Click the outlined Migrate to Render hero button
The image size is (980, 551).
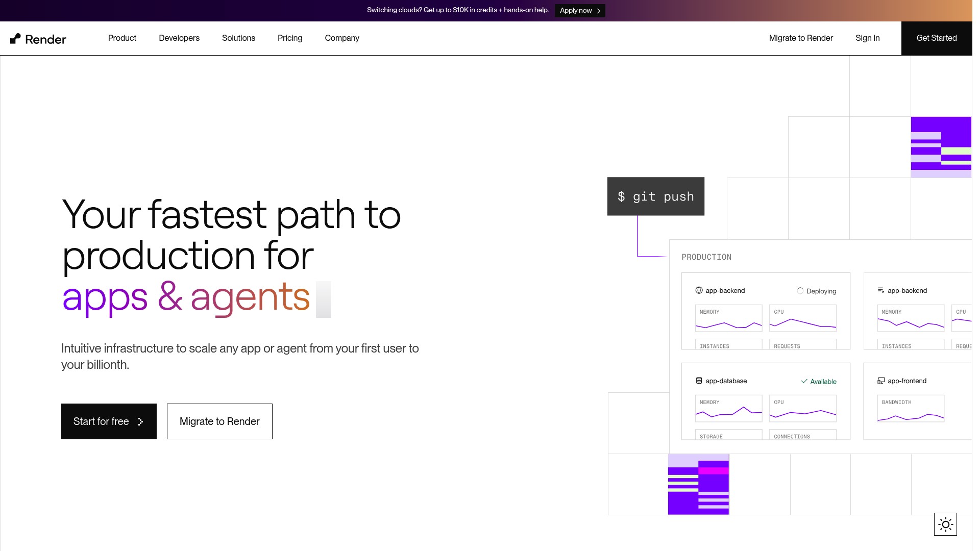click(x=219, y=421)
